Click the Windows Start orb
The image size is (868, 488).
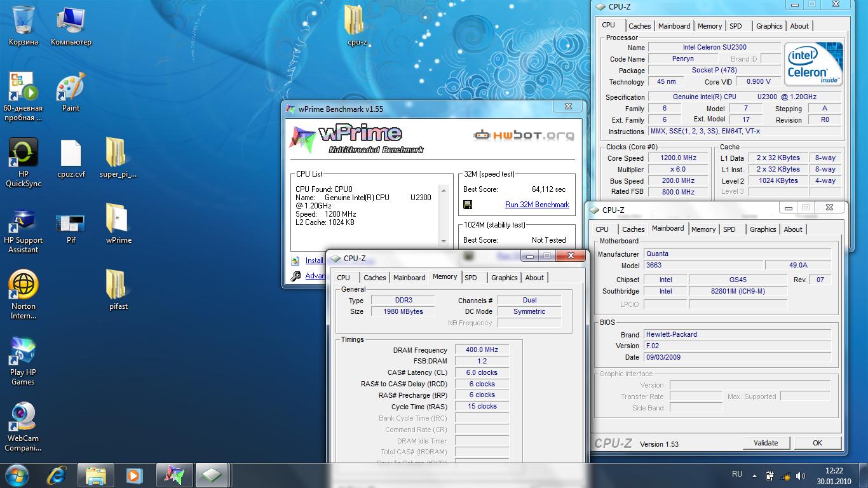tap(17, 475)
